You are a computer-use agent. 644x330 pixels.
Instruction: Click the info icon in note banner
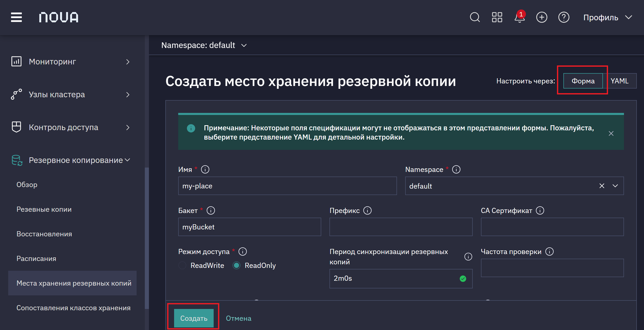pyautogui.click(x=191, y=128)
